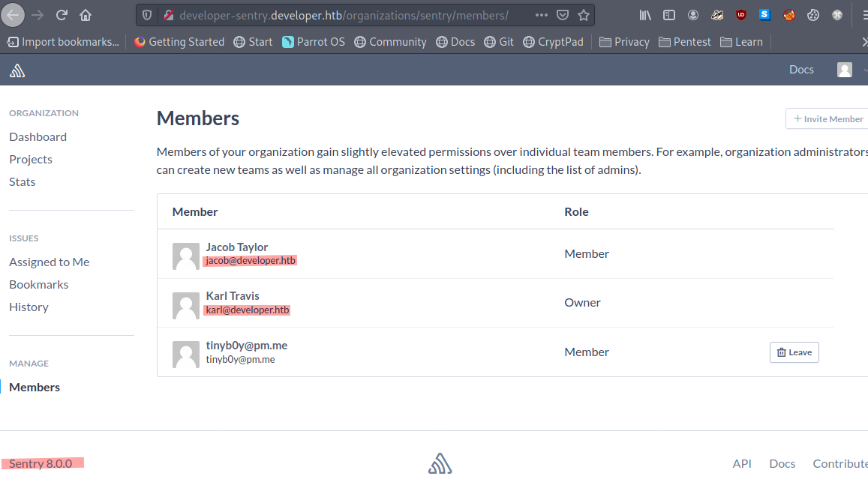Go to browser home page

(86, 15)
